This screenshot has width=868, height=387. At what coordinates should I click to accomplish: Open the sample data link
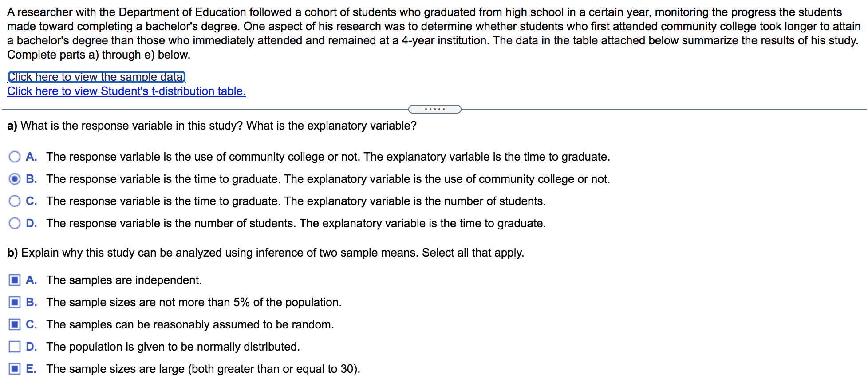click(x=95, y=76)
